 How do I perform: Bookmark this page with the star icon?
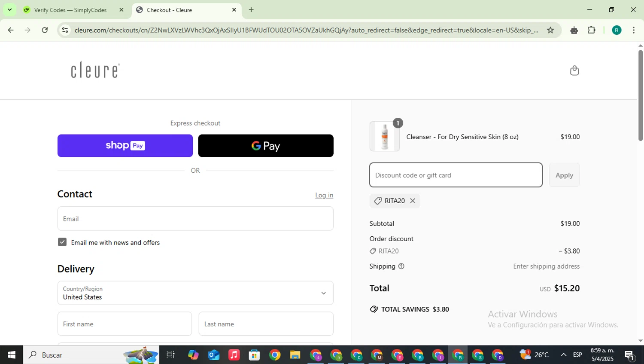[x=550, y=30]
